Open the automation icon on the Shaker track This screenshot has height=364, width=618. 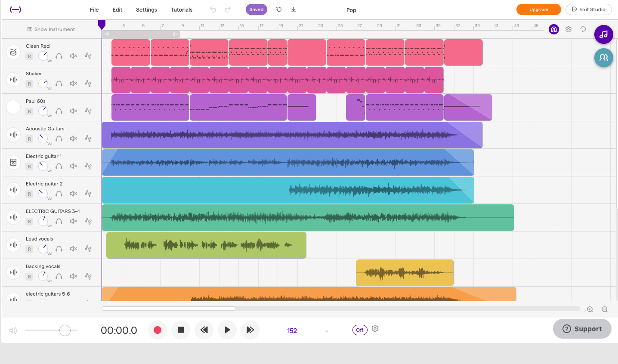88,83
